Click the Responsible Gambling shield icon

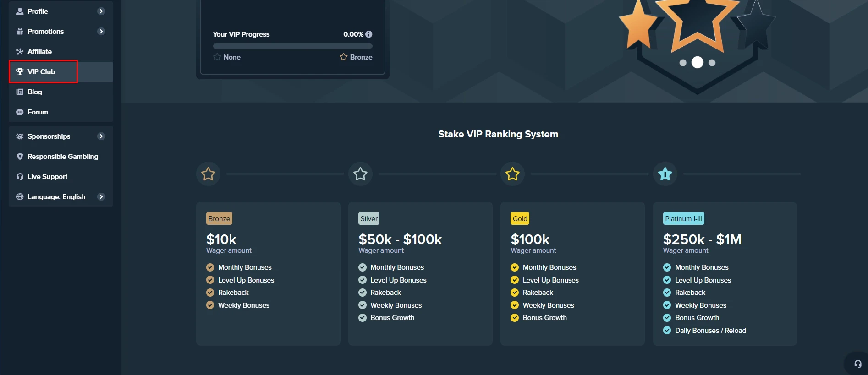(x=20, y=156)
